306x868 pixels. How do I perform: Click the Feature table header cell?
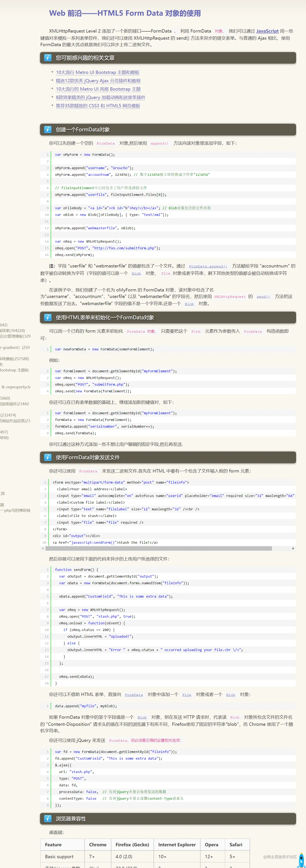coord(62,844)
